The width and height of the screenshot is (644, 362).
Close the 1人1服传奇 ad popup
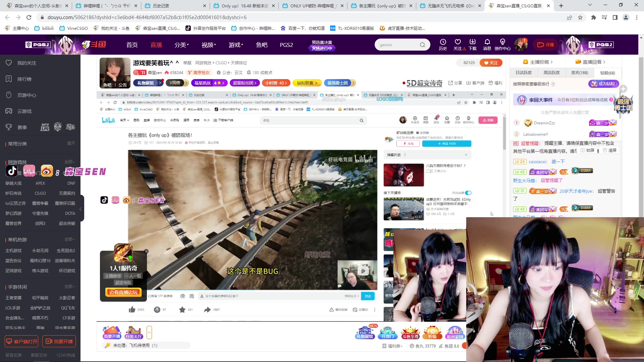146,251
